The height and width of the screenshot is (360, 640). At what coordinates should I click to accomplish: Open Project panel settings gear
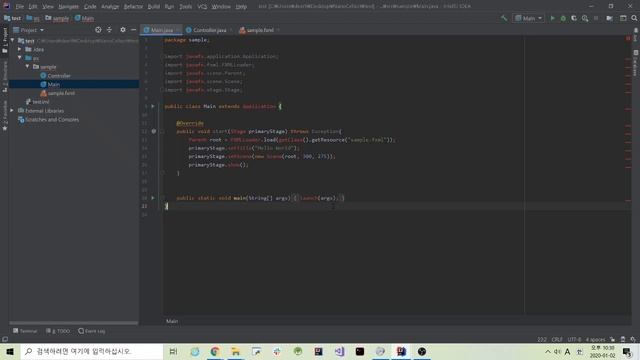click(x=122, y=30)
